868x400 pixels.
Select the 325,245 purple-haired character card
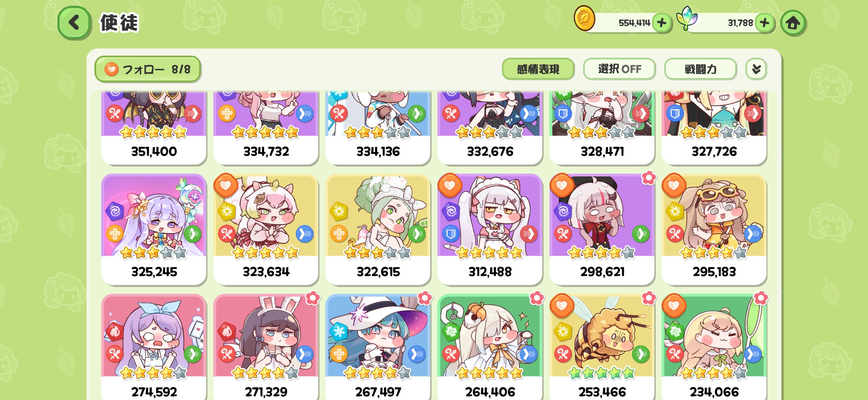(x=154, y=230)
